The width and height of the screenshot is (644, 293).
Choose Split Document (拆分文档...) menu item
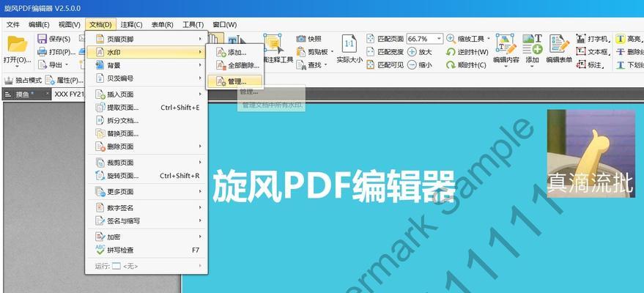tap(147, 121)
